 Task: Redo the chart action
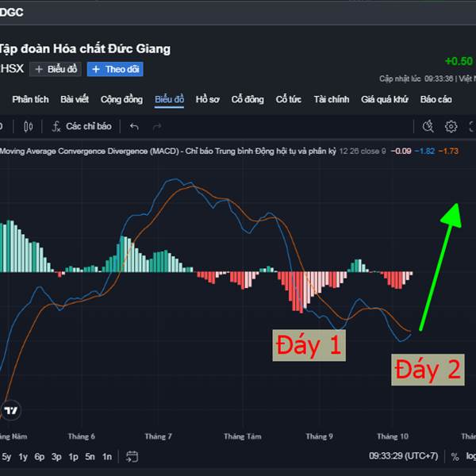tap(157, 126)
